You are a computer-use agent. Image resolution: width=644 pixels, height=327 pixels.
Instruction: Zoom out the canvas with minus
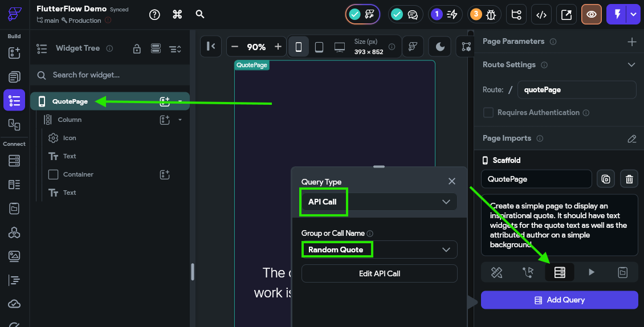234,46
